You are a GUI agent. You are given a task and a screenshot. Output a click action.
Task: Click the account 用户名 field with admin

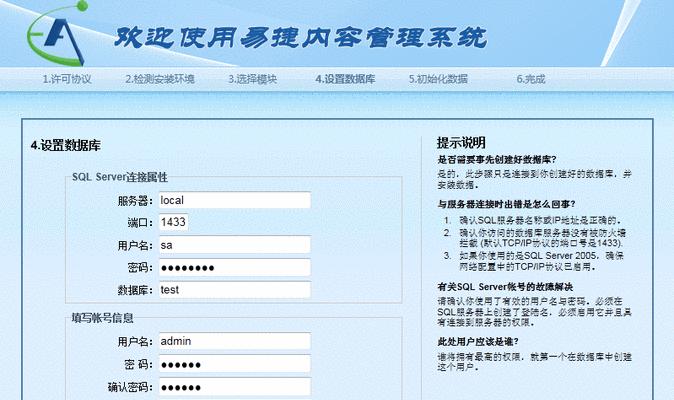pyautogui.click(x=235, y=341)
